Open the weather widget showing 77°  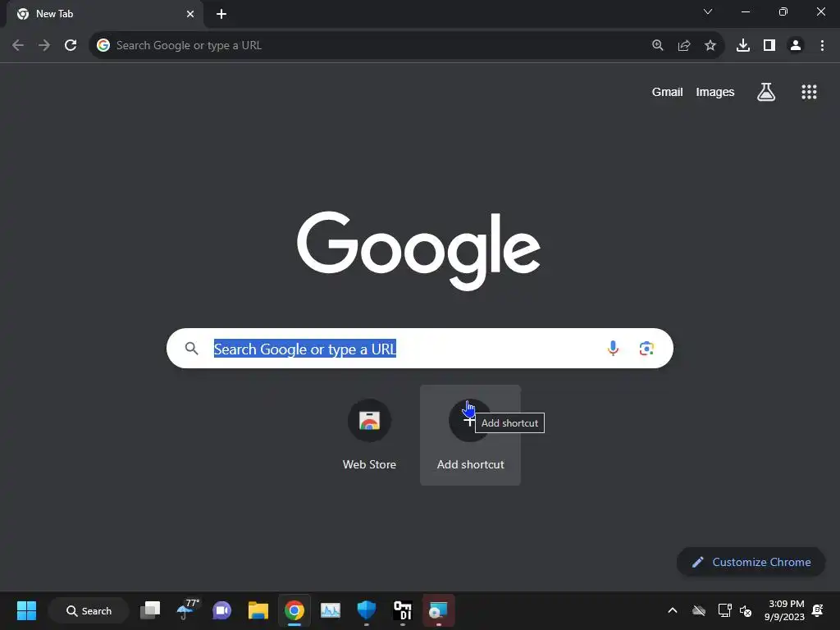pos(187,609)
